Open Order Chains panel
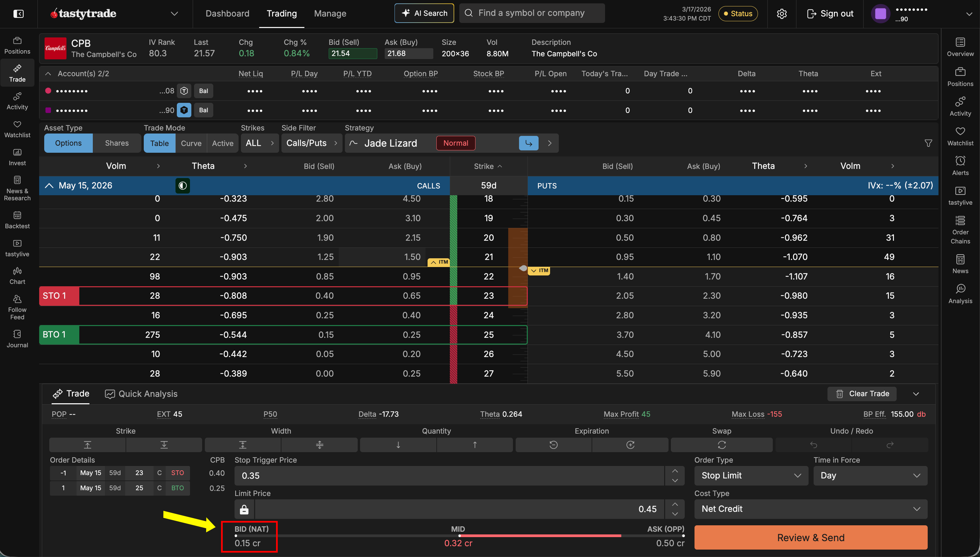Image resolution: width=980 pixels, height=557 pixels. click(960, 230)
